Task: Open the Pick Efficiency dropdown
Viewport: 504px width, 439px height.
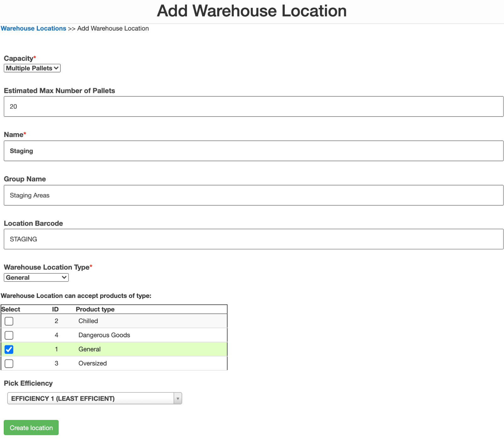Action: (x=94, y=398)
